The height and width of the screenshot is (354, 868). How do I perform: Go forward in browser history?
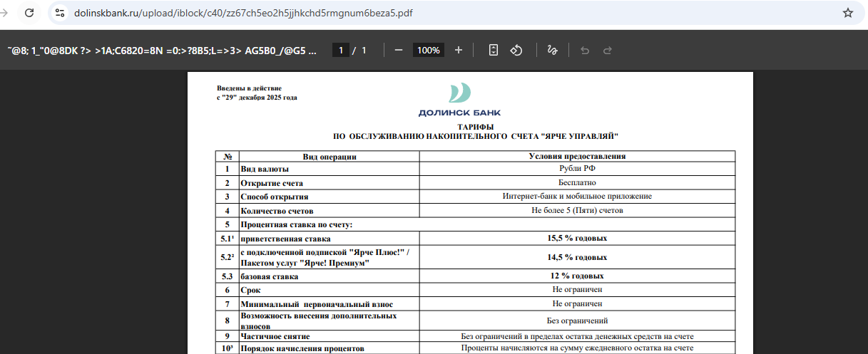tap(5, 13)
